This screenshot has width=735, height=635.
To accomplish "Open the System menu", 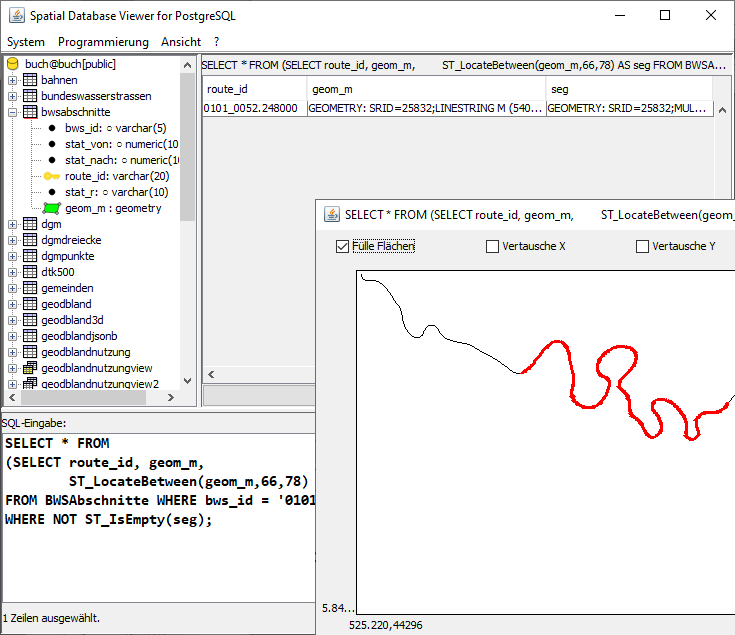I will [x=26, y=42].
